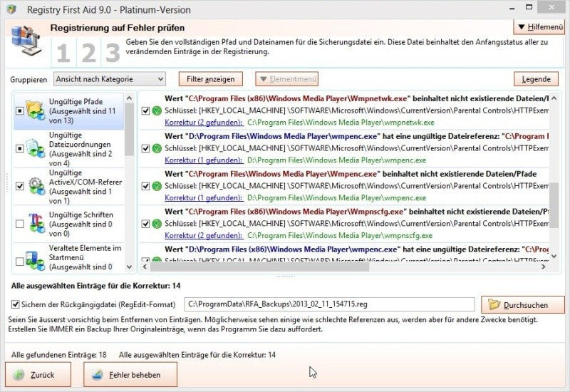
Task: Uncheck the D:\Program Files wmpenc.exe entry checkbox
Action: [x=146, y=148]
